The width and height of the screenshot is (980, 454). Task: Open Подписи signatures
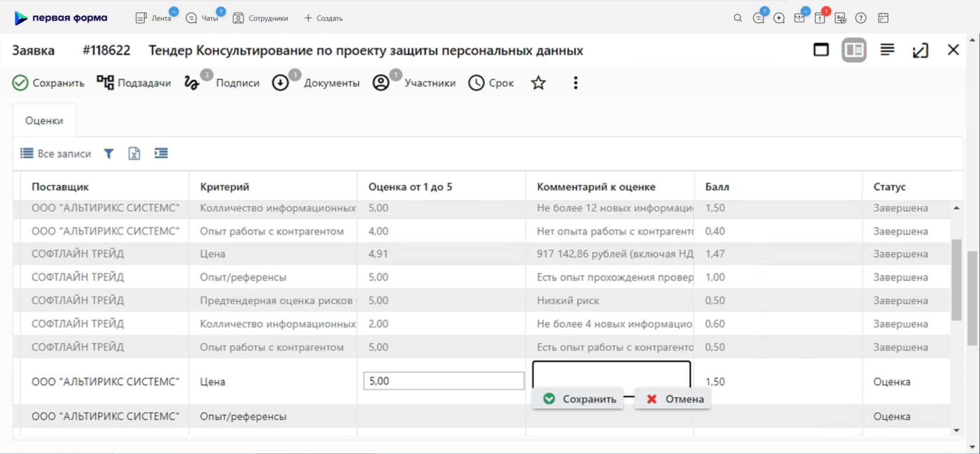click(222, 83)
